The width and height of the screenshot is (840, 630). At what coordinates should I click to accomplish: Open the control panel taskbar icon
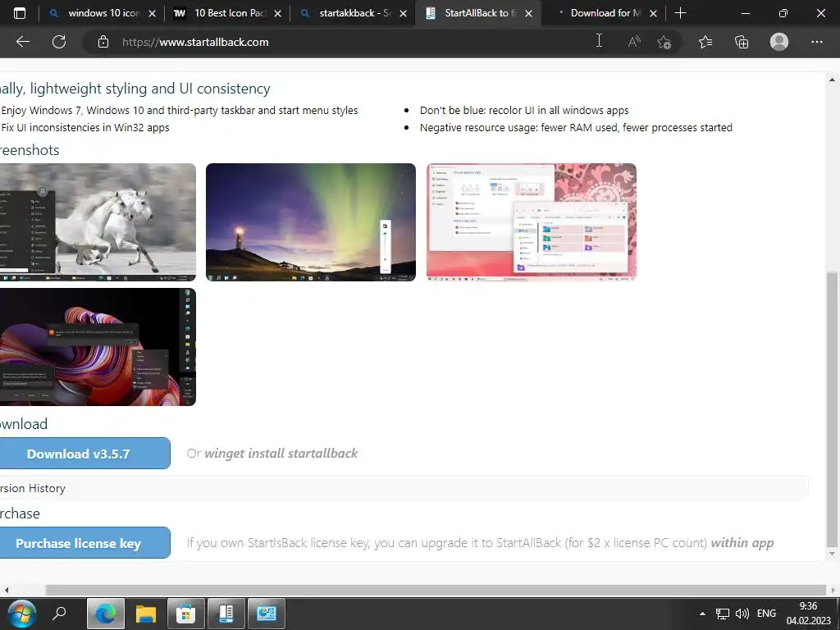point(267,614)
